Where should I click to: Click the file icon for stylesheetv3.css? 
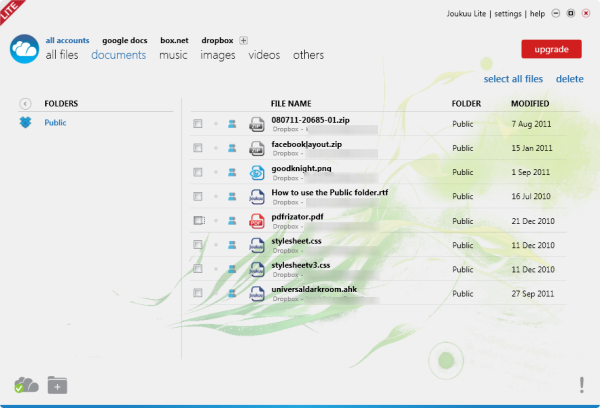[256, 269]
